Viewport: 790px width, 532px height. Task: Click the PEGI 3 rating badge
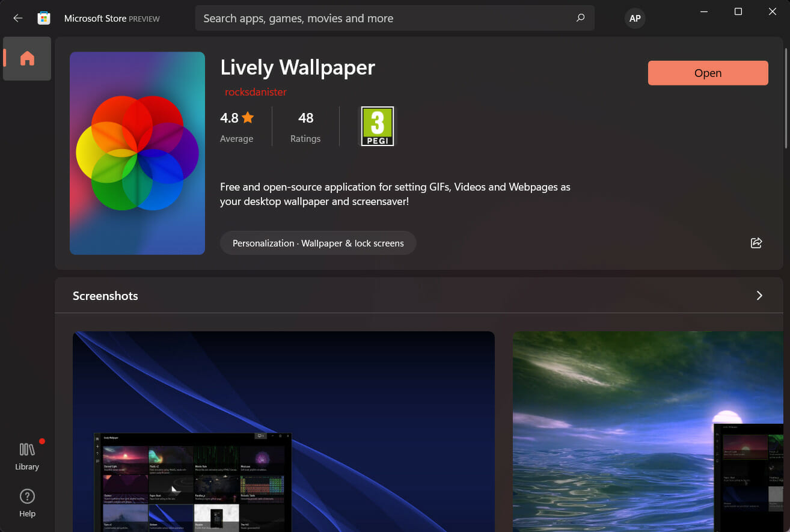(x=377, y=126)
